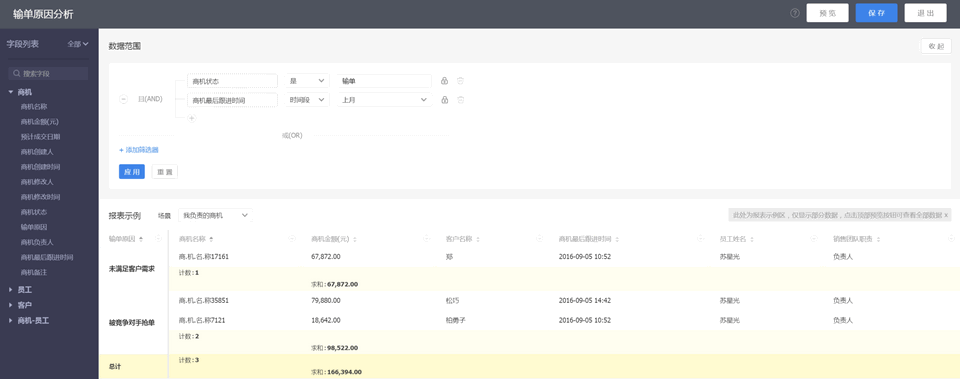Click the 退出 exit button

click(925, 13)
